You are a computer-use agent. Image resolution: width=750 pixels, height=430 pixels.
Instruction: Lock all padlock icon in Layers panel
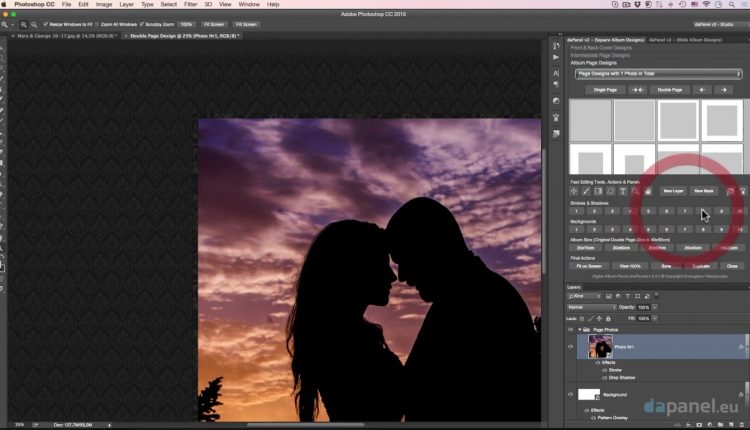[x=608, y=319]
